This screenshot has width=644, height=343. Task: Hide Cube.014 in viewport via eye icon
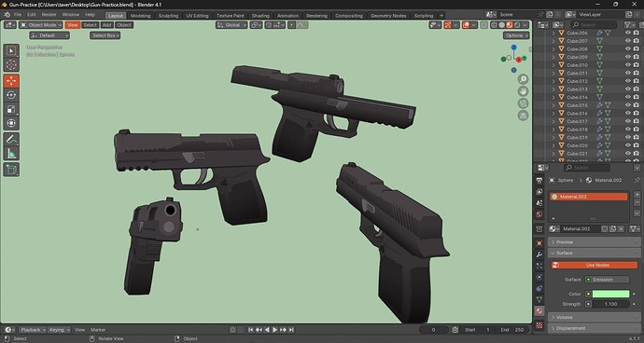pyautogui.click(x=627, y=97)
